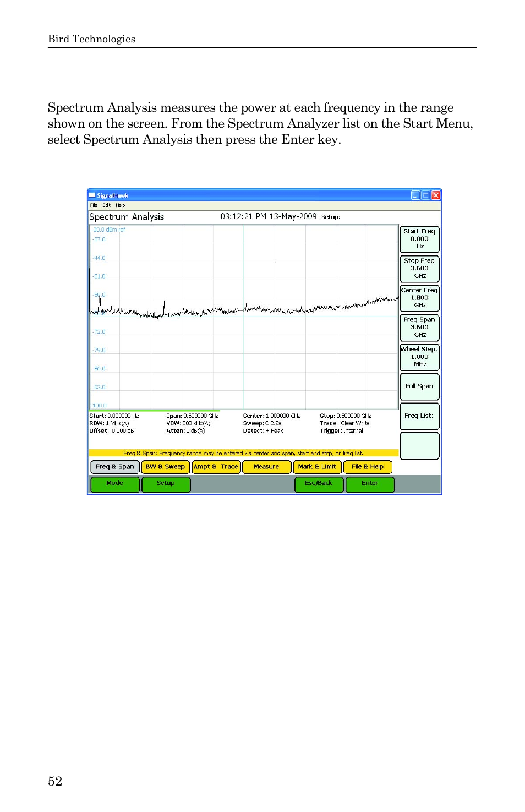Click the Esc/Back button
Image resolution: width=525 pixels, height=812 pixels.
319,484
